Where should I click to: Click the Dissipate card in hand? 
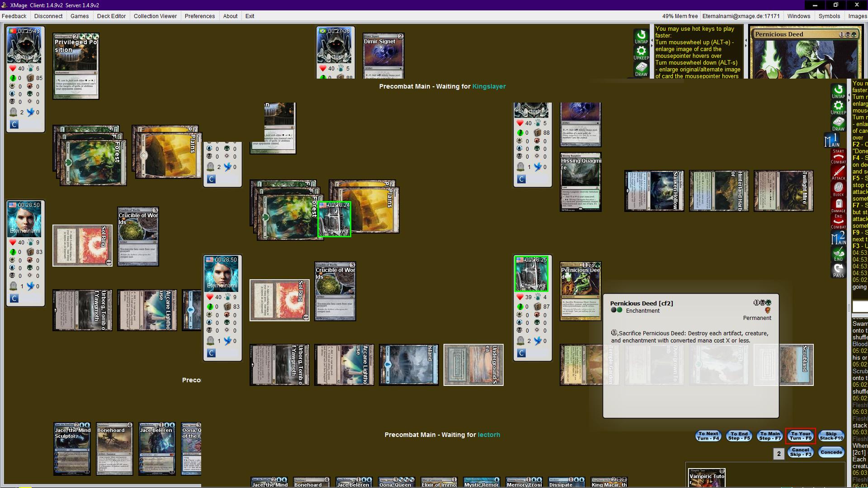click(x=566, y=482)
